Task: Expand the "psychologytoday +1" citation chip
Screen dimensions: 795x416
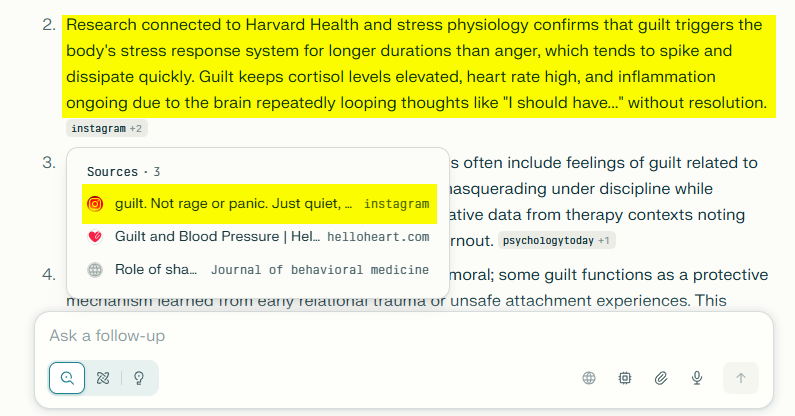Action: coord(557,241)
